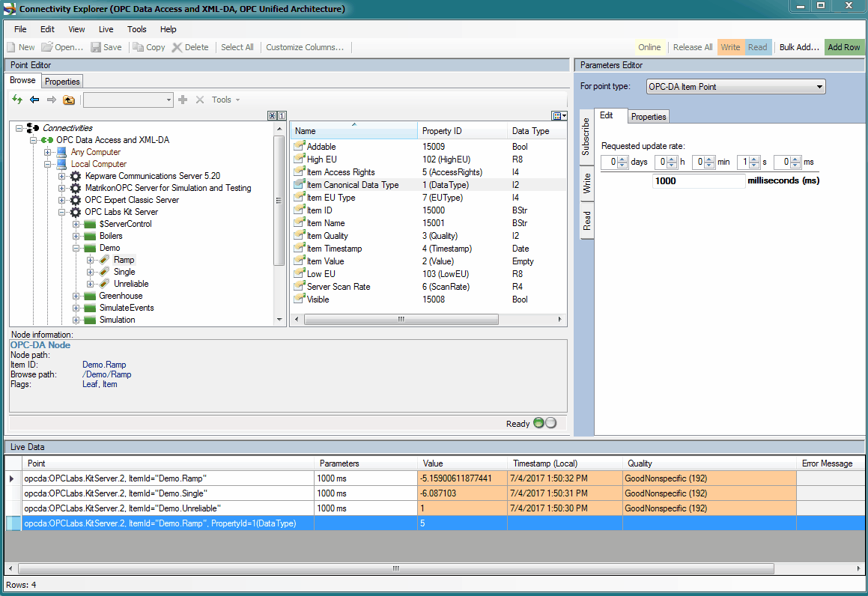This screenshot has width=868, height=596.
Task: Click the milliseconds update rate field
Action: click(x=698, y=181)
